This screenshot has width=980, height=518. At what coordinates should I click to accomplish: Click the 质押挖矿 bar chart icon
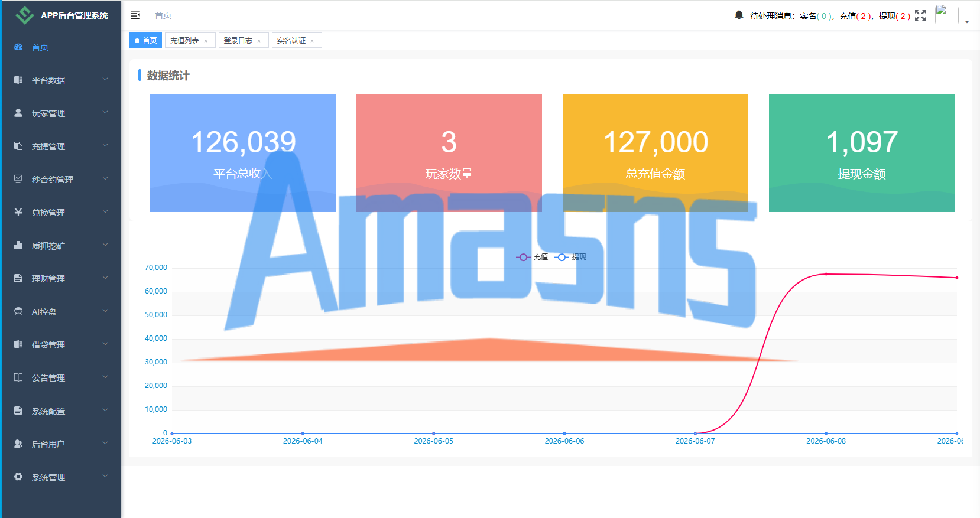coord(18,245)
